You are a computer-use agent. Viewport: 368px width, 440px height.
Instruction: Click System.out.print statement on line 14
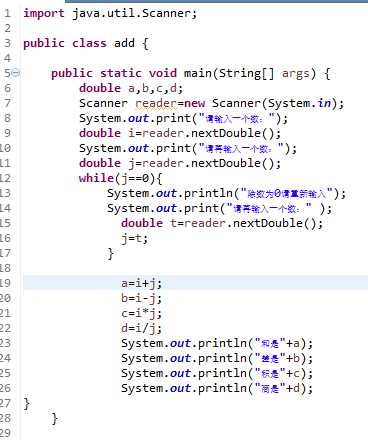pos(219,209)
